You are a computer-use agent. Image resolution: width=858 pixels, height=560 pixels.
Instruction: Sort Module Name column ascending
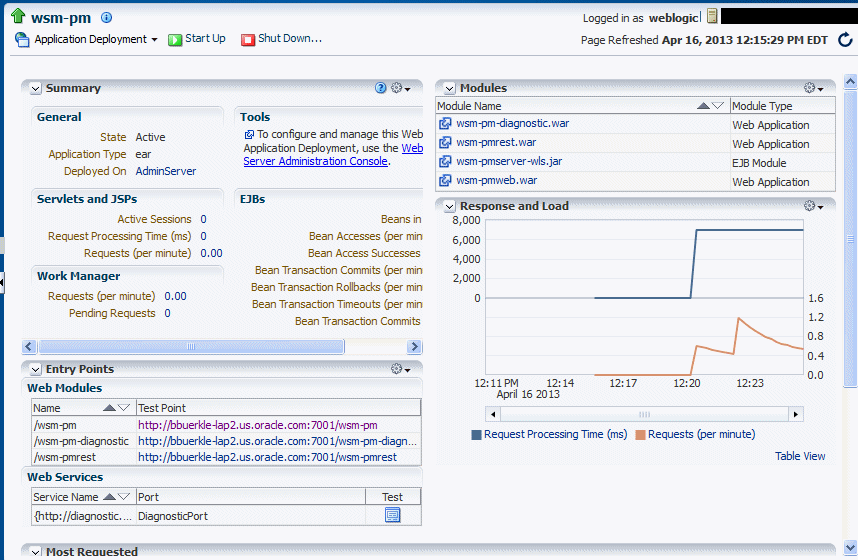704,106
